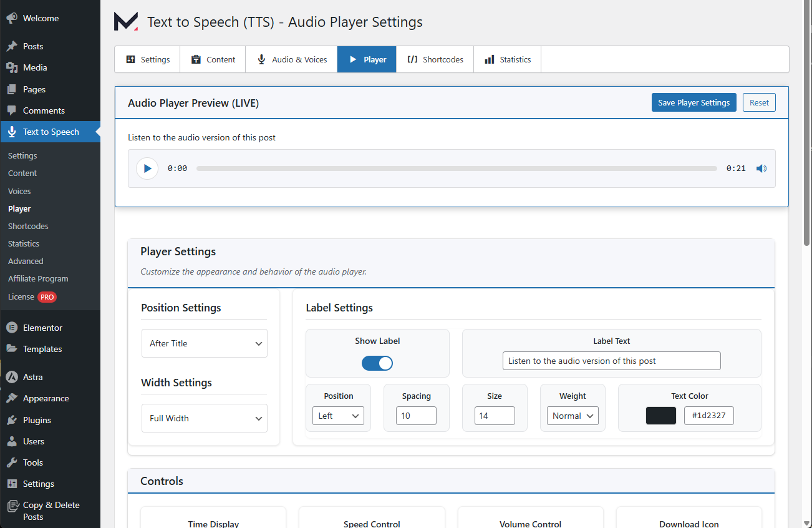Switch to the Player tab
This screenshot has height=528, width=812.
click(367, 59)
